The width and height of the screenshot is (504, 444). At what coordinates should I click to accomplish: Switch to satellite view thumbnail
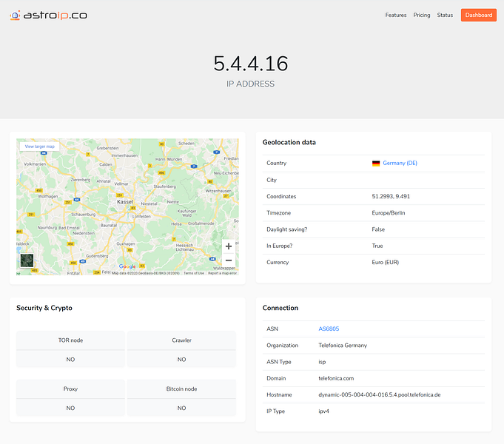pyautogui.click(x=27, y=260)
